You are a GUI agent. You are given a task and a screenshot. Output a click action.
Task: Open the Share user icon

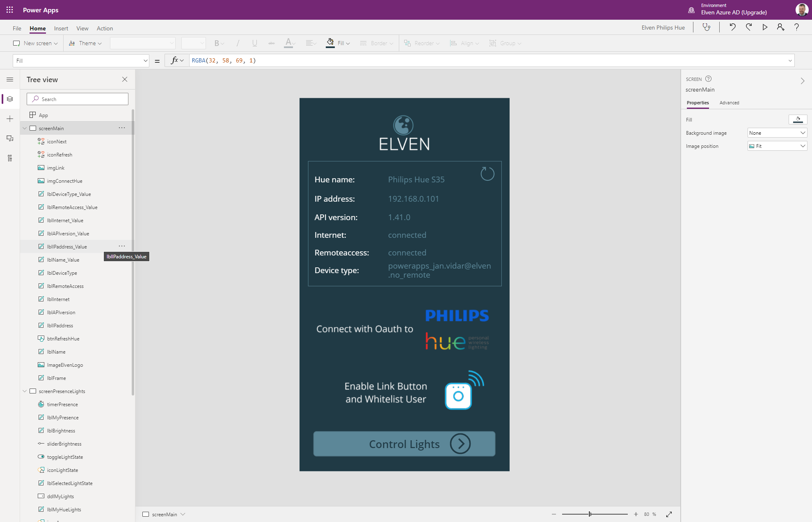(780, 28)
